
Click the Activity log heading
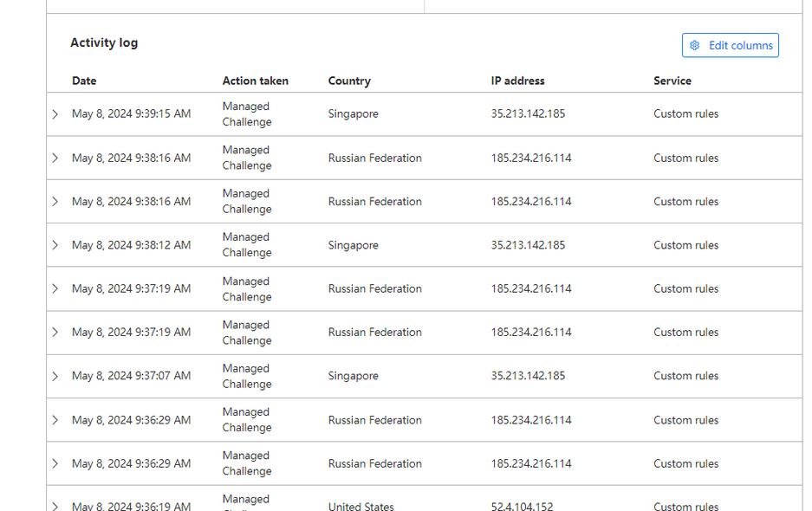coord(104,42)
